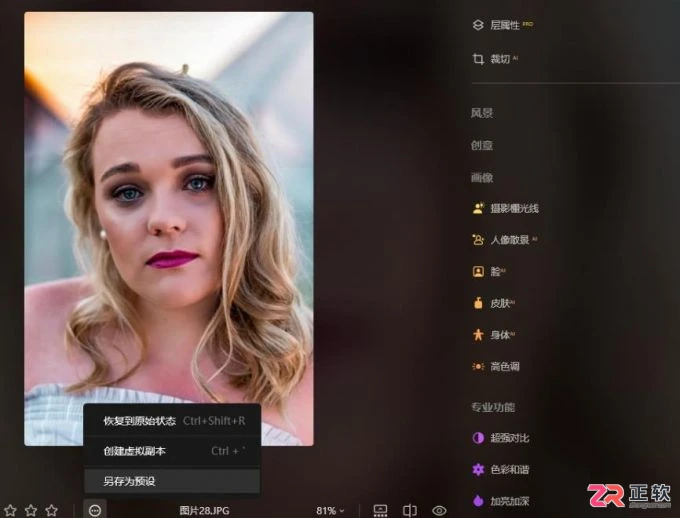The width and height of the screenshot is (680, 518).
Task: Toggle the filmstrip display icon
Action: (380, 511)
